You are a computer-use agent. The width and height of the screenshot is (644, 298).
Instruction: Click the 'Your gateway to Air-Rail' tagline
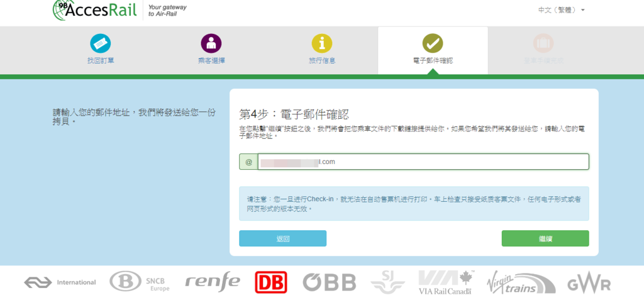[x=167, y=10]
